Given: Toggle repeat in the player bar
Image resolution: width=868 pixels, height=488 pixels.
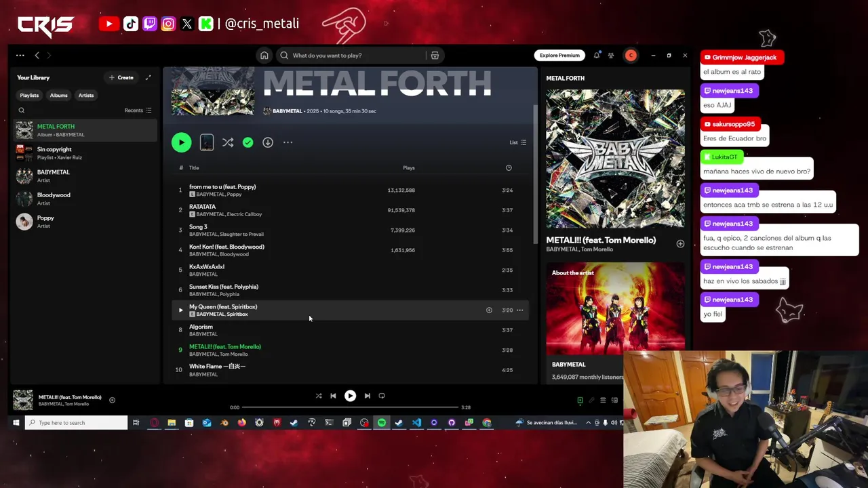Looking at the screenshot, I should pos(382,396).
